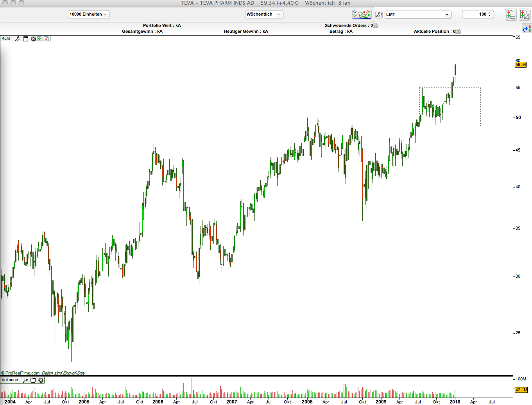Click the blue arrow trade toggle icon
Image resolution: width=532 pixels, height=405 pixels.
tap(527, 29)
